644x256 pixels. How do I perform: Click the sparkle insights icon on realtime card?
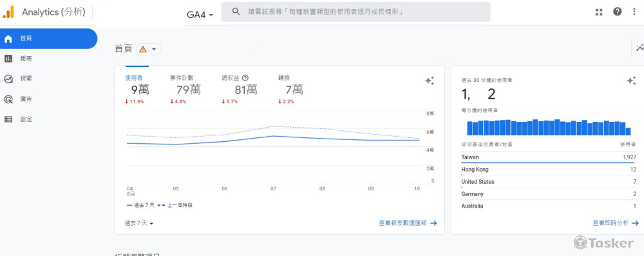(631, 81)
